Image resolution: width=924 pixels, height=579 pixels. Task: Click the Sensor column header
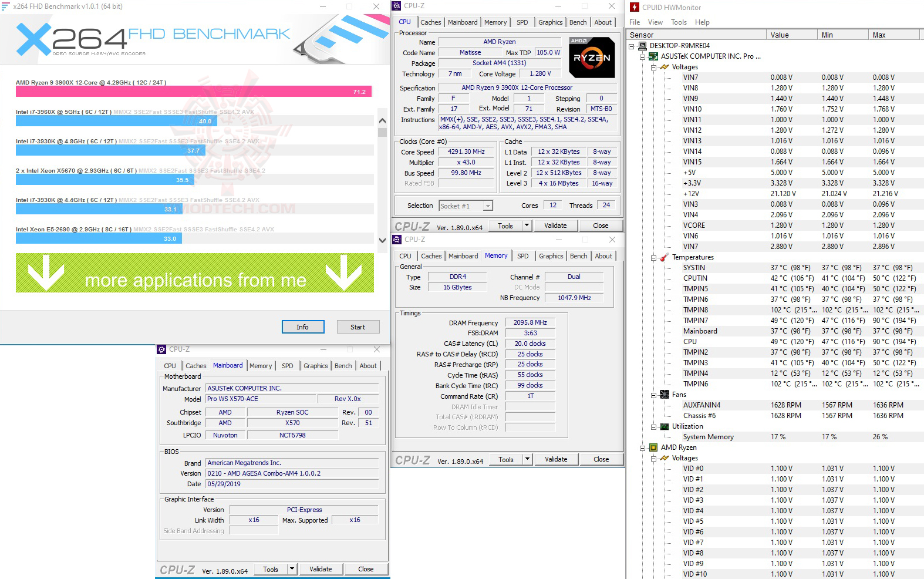coord(697,35)
